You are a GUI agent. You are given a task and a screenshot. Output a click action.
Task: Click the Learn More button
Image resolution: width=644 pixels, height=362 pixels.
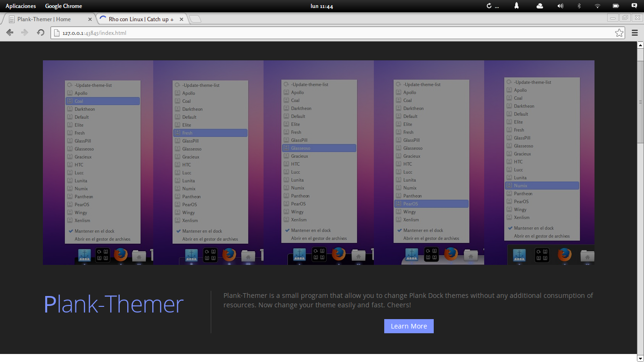(409, 326)
